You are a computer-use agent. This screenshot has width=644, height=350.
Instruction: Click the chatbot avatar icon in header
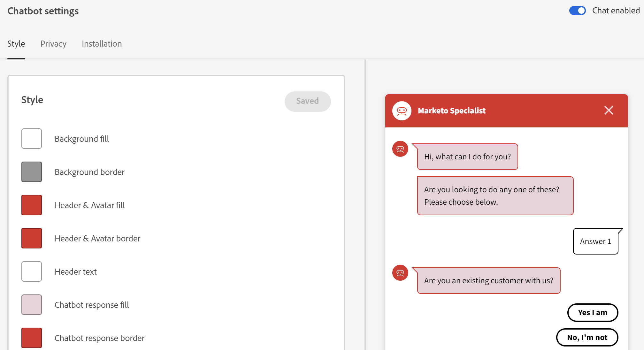point(402,111)
